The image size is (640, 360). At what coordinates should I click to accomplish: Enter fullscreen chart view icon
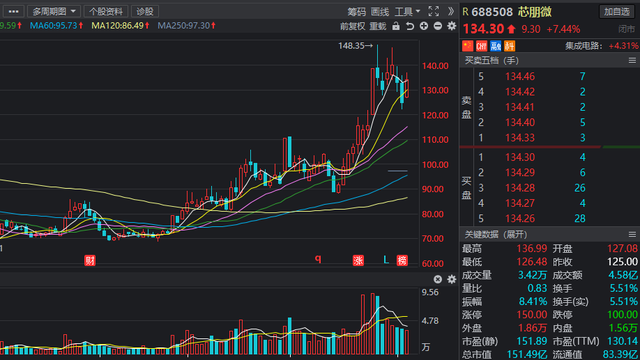point(433,11)
